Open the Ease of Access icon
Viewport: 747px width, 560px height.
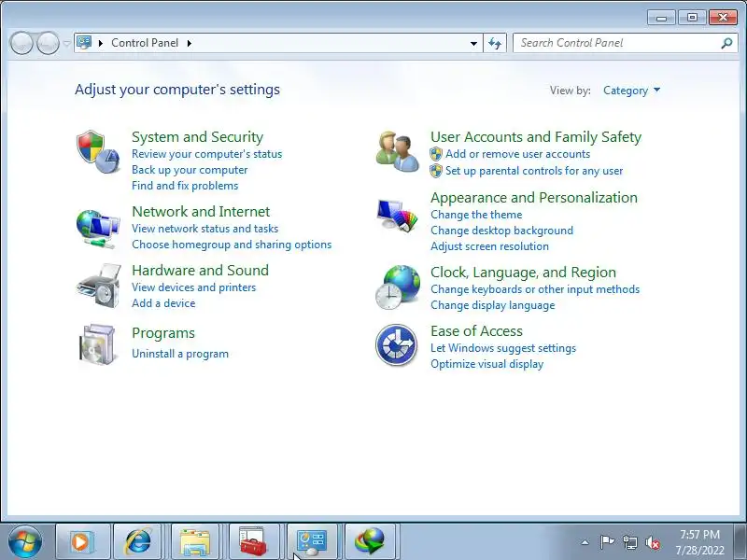click(396, 344)
